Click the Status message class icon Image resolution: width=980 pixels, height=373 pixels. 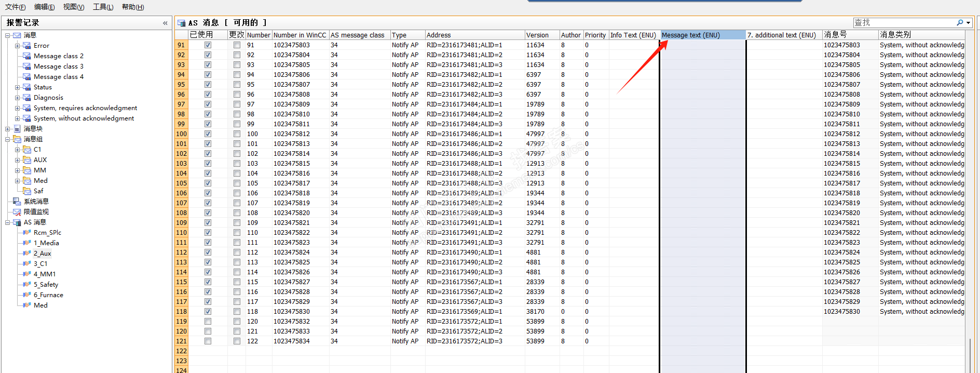pyautogui.click(x=27, y=87)
